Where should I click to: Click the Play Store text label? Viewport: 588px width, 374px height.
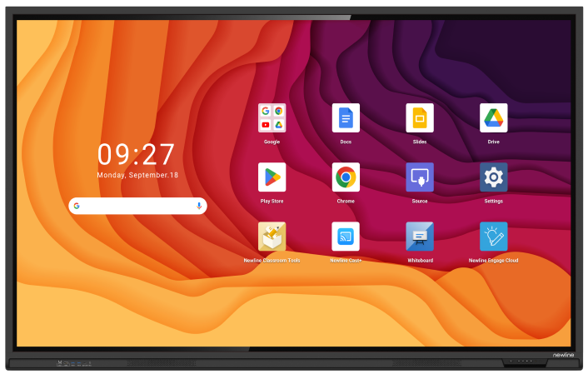[272, 202]
